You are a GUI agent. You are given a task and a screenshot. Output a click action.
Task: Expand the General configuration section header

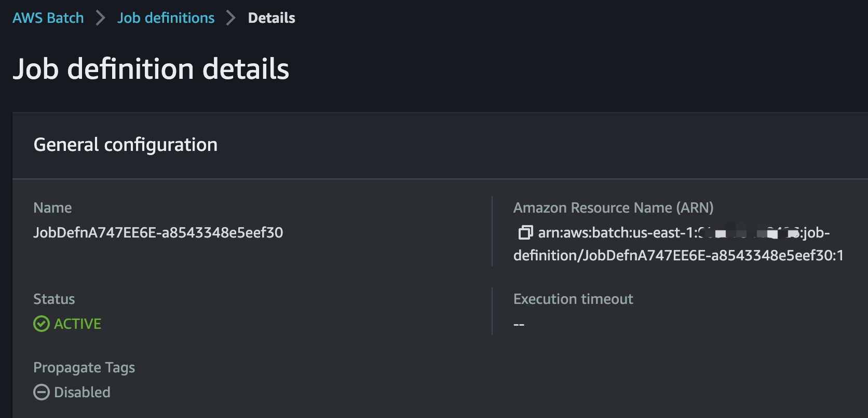(126, 145)
